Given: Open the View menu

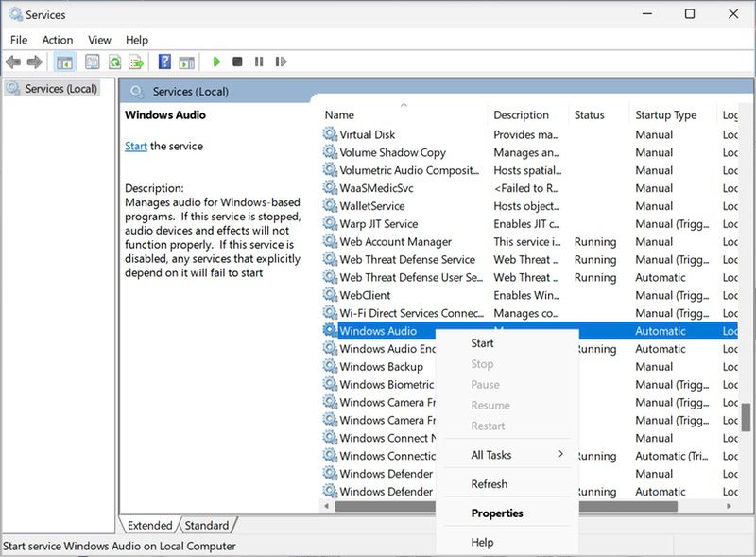Looking at the screenshot, I should [99, 40].
